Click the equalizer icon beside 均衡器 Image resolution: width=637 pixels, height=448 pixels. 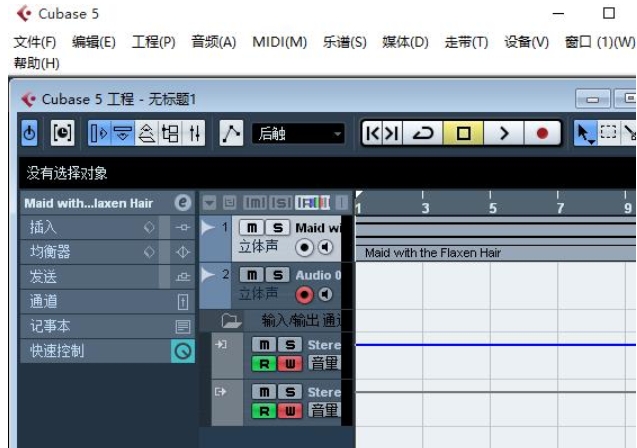(183, 252)
